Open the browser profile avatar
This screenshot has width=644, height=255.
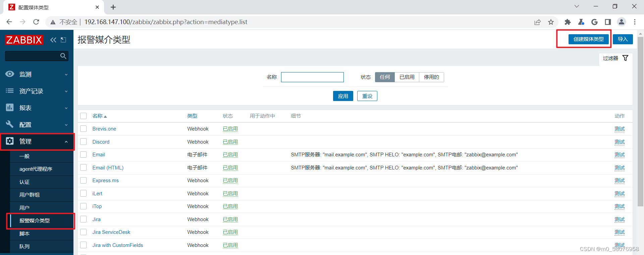[622, 22]
